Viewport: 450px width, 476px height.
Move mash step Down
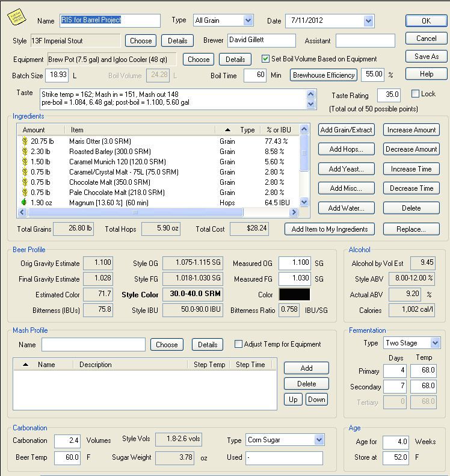tap(317, 400)
